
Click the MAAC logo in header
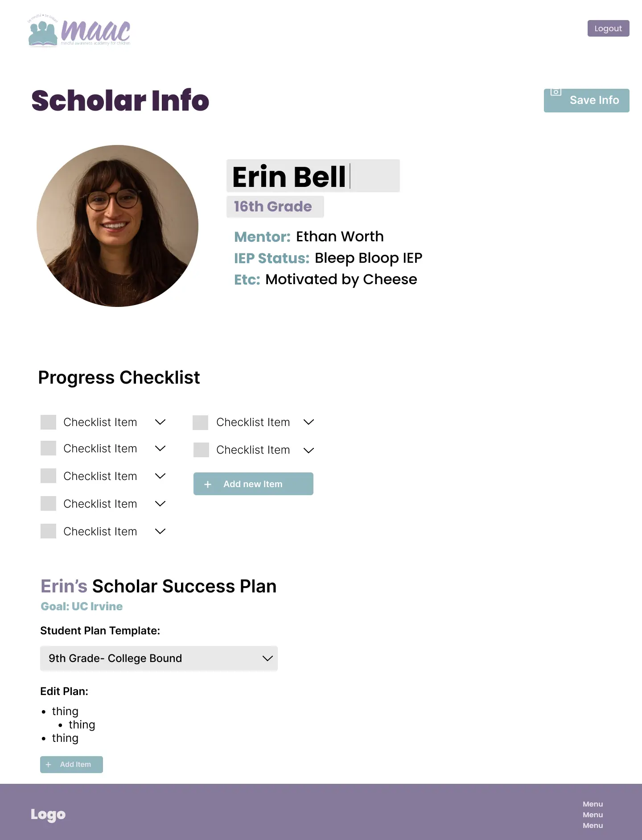click(x=79, y=30)
